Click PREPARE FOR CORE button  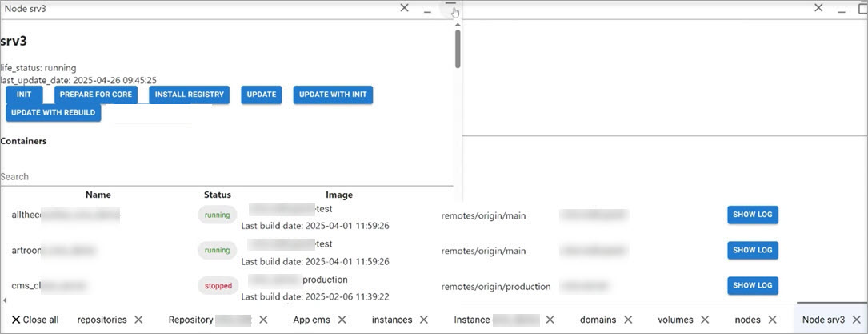point(96,95)
